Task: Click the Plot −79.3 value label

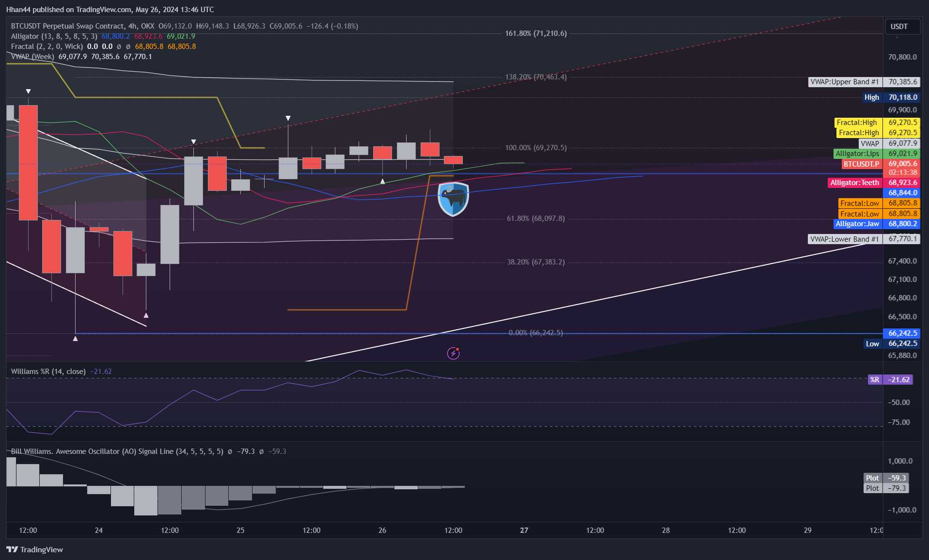Action: pyautogui.click(x=886, y=488)
